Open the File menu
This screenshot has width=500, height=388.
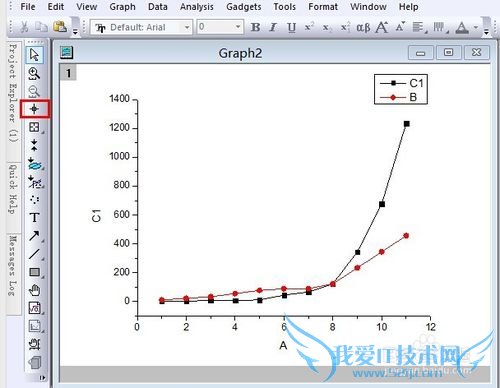[x=28, y=6]
